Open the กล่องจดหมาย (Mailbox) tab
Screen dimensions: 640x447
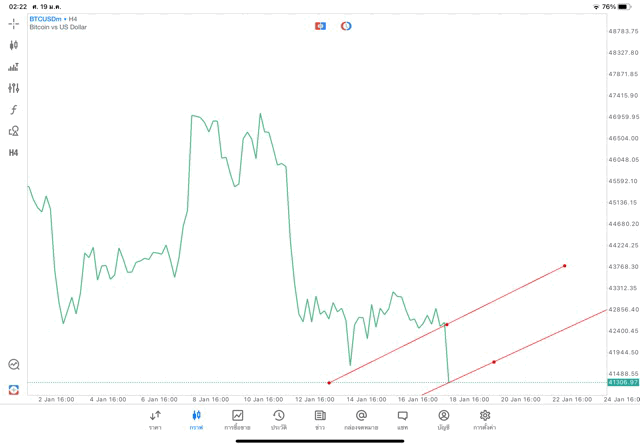coord(361,419)
